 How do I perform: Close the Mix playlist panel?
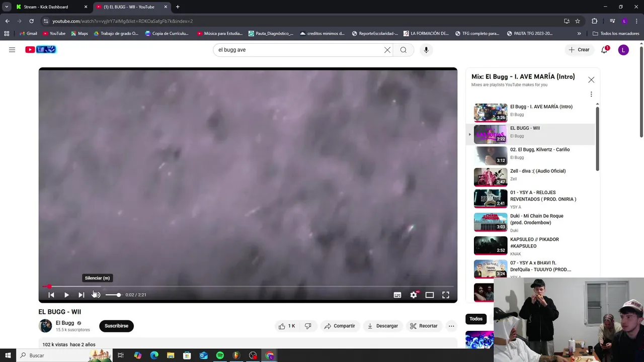pos(591,80)
